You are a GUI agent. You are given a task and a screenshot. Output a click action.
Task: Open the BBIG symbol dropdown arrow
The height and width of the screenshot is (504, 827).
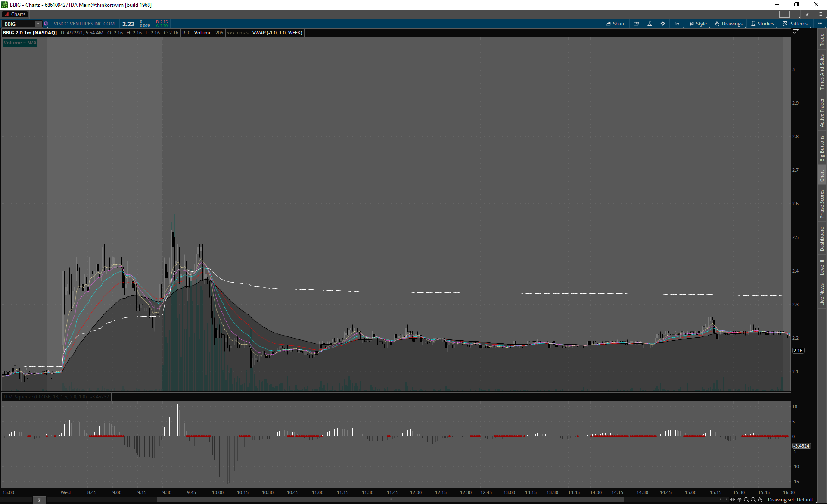(x=38, y=24)
